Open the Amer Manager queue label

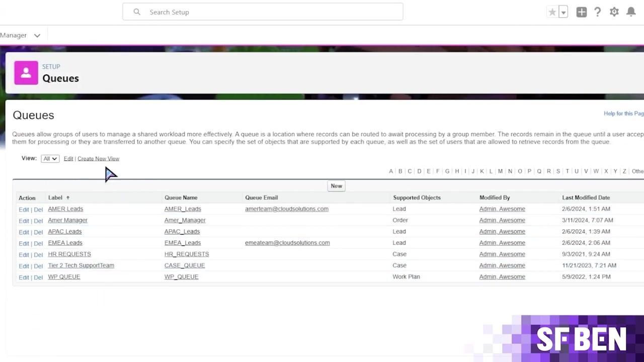67,220
